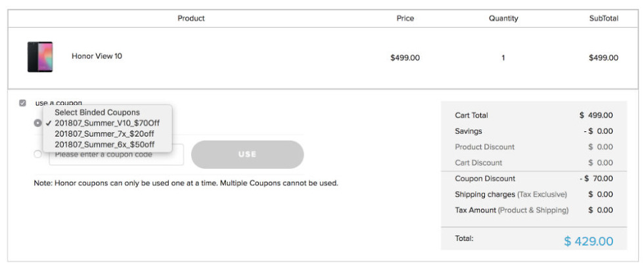The height and width of the screenshot is (268, 644).
Task: Uncheck the use a coupon checkbox
Action: (23, 103)
